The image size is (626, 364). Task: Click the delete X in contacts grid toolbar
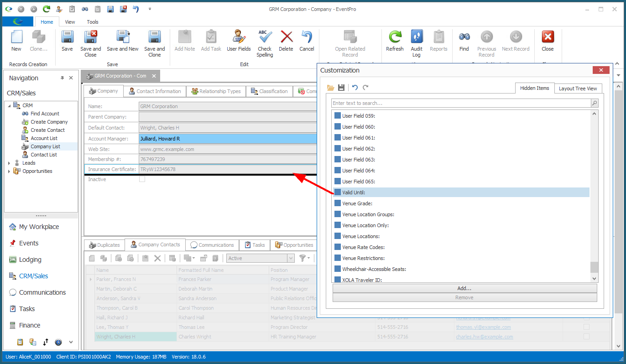[x=157, y=258]
